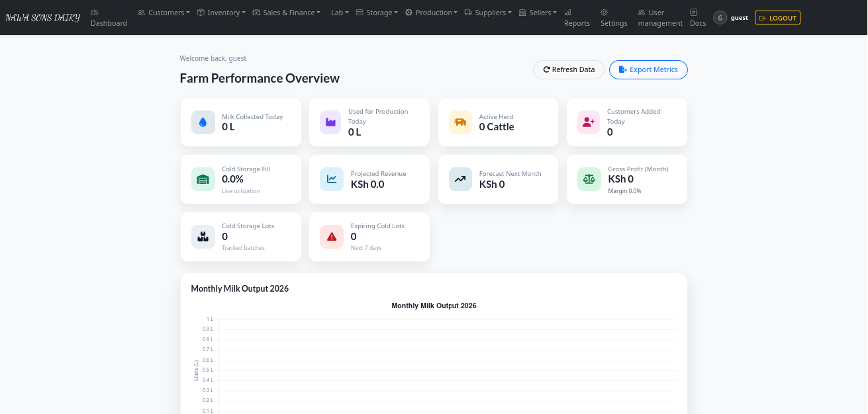Click the Export Metrics button
This screenshot has width=868, height=414.
tap(648, 69)
